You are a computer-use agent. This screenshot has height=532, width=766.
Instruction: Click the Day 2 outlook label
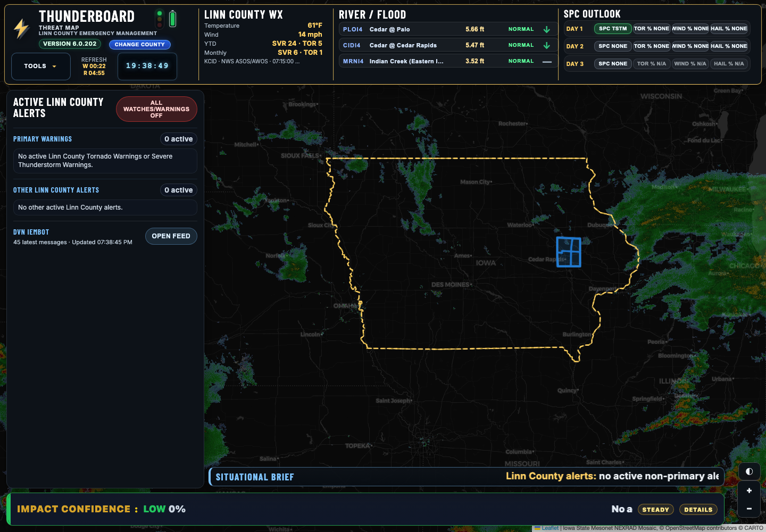coord(574,46)
